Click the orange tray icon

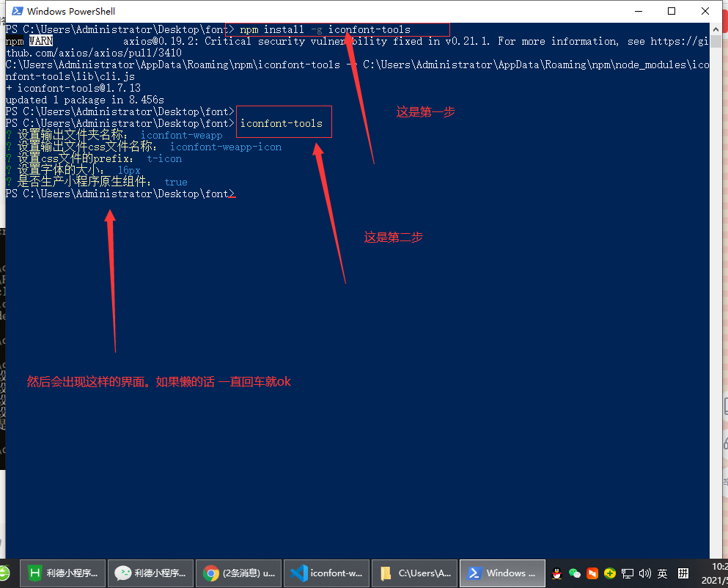tap(592, 573)
